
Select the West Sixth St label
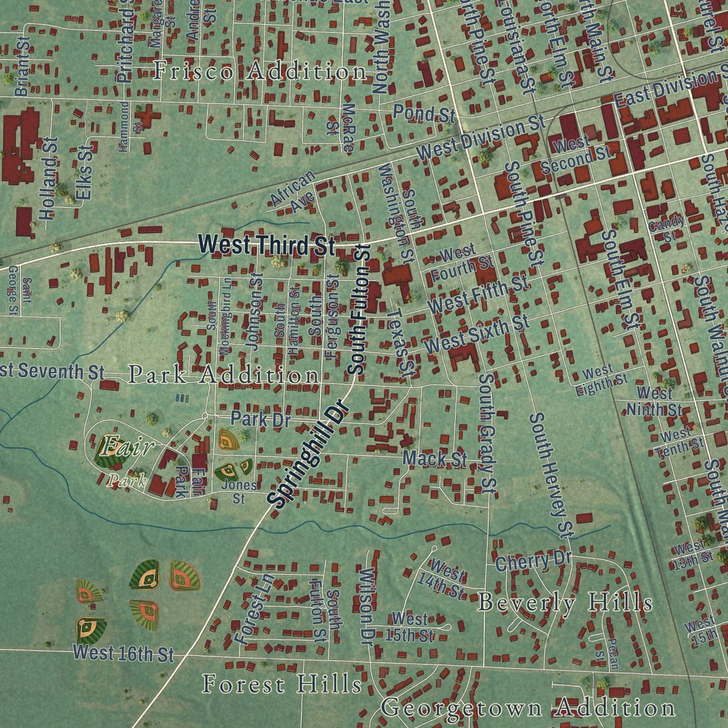tap(476, 334)
